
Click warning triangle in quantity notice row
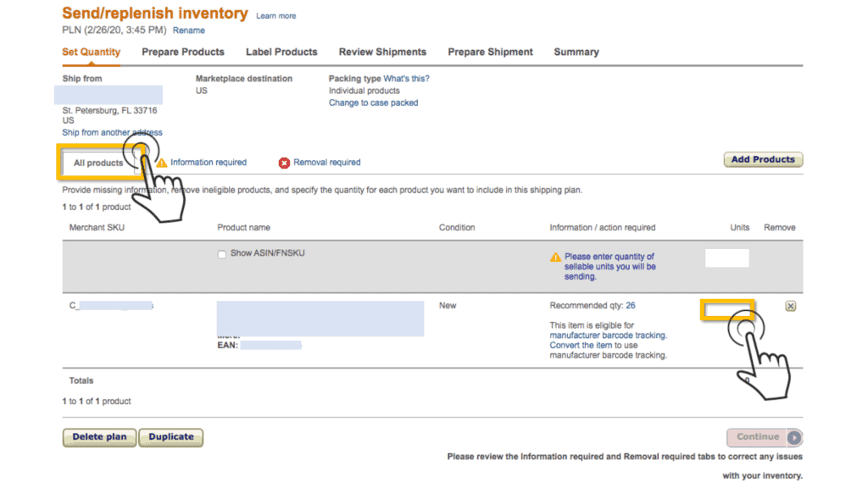coord(555,257)
